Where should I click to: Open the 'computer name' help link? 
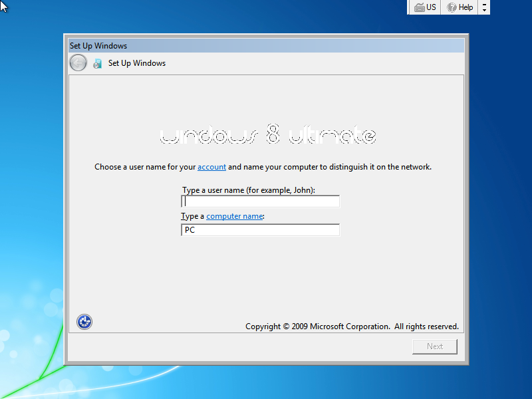click(x=235, y=216)
